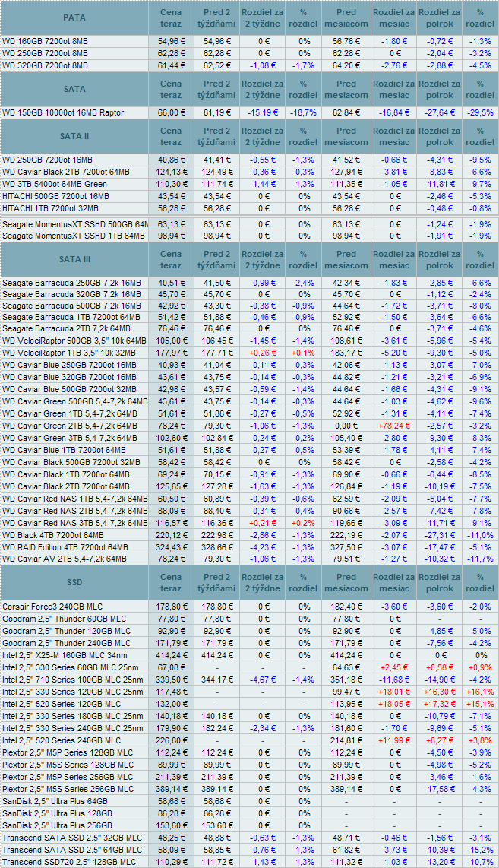The width and height of the screenshot is (499, 868).
Task: Select Seagate Barracuda 250GB 7,2k 16MB name
Action: pyautogui.click(x=71, y=283)
